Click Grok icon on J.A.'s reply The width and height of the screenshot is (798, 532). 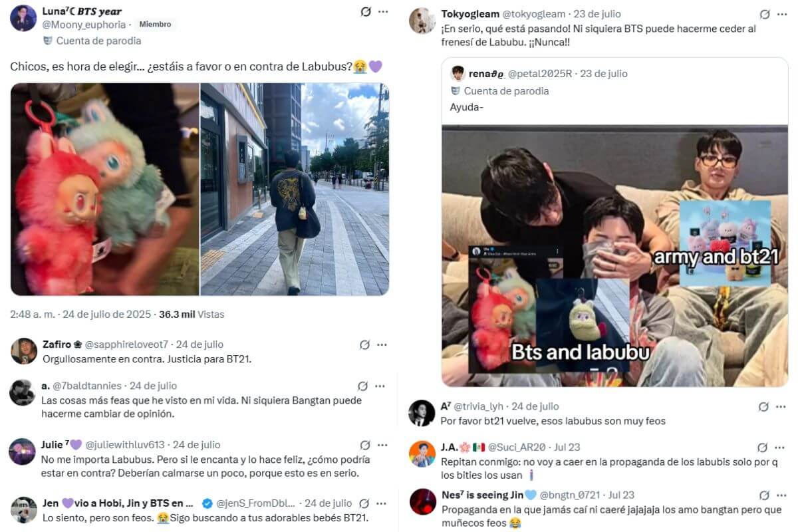click(763, 448)
